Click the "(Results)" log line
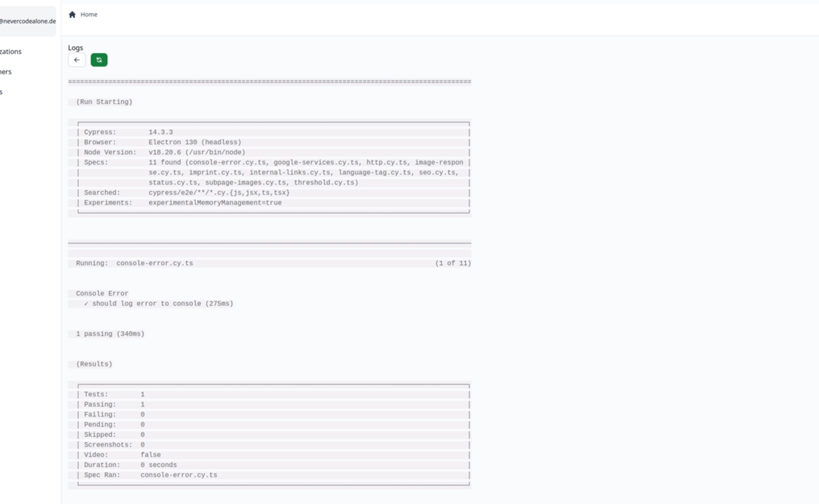This screenshot has height=504, width=819. tap(94, 364)
